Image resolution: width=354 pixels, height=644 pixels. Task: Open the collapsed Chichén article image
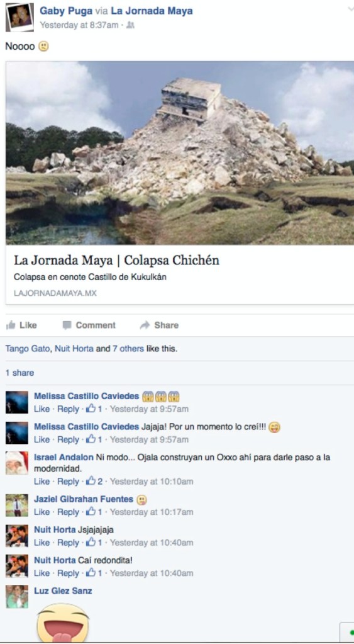coord(180,153)
